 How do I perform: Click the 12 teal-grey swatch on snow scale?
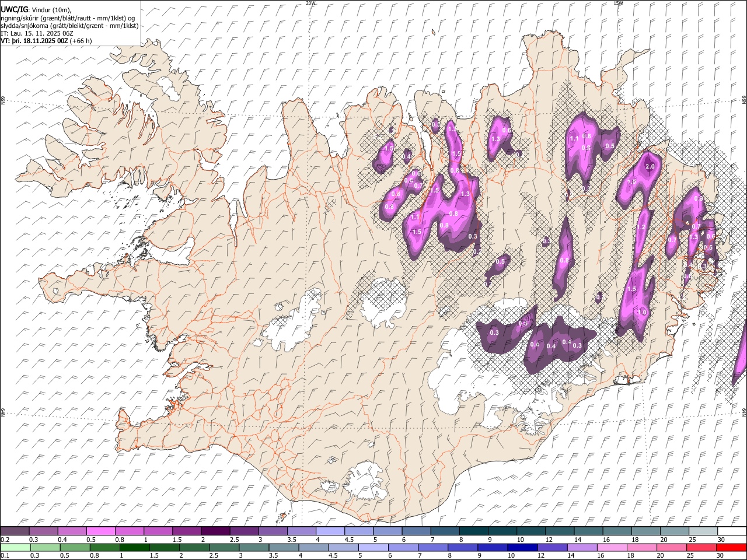click(560, 531)
